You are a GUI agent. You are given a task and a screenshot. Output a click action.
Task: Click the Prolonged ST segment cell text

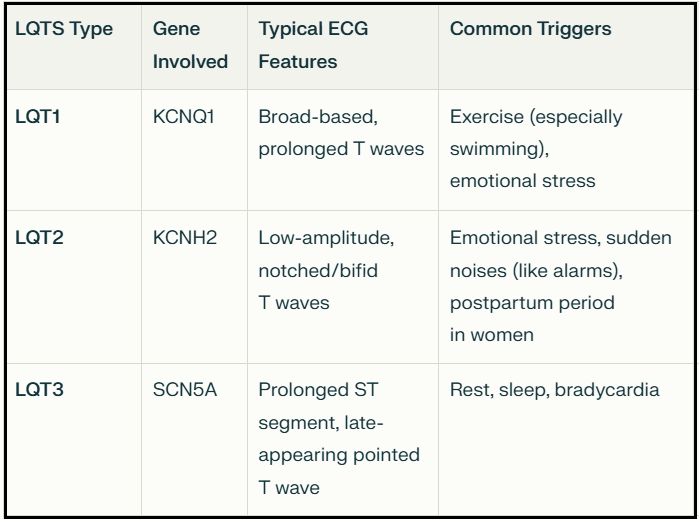tap(318, 406)
